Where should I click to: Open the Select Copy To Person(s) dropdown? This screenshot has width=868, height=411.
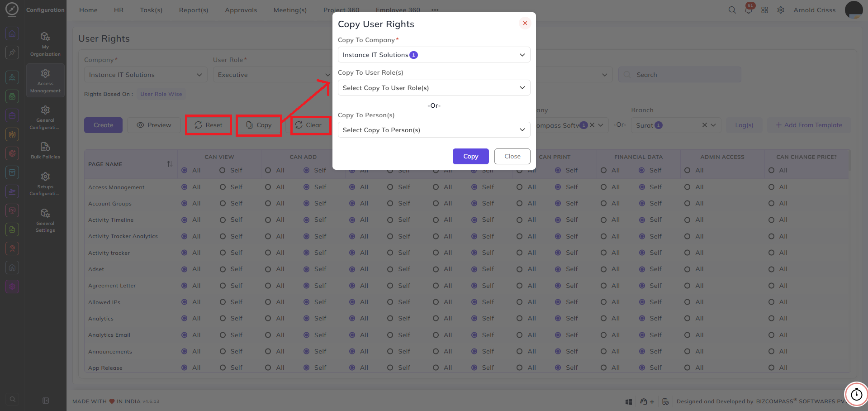pos(434,130)
